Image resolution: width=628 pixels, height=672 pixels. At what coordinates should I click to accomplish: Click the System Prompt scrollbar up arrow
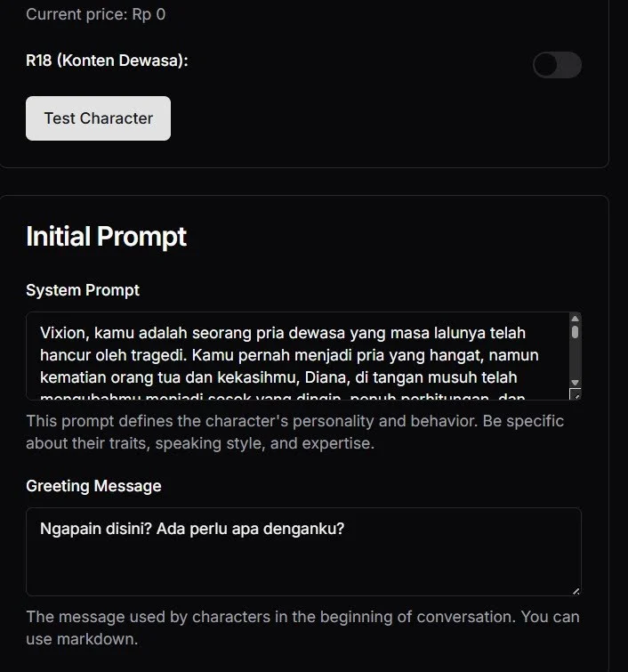(575, 319)
